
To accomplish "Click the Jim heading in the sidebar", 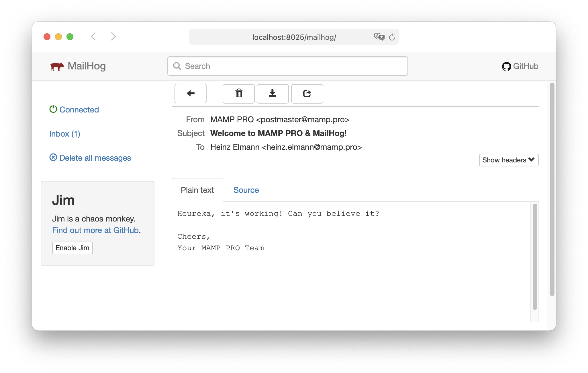I will tap(63, 200).
